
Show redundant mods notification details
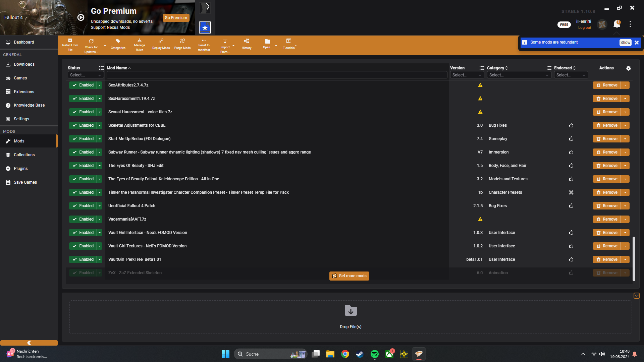pyautogui.click(x=625, y=43)
